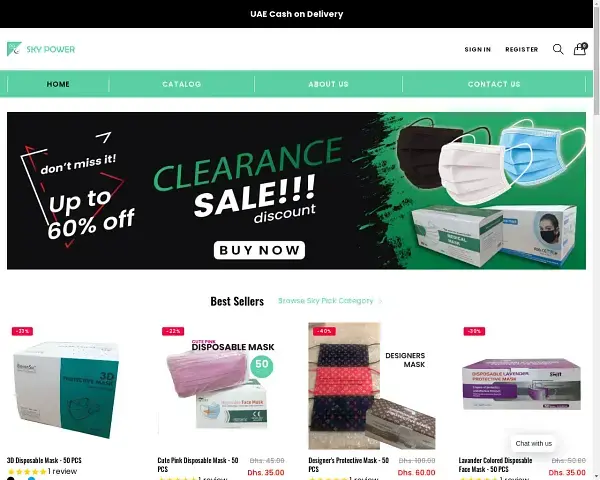Open the search magnifier icon
Screen dimensions: 600x480
[558, 49]
